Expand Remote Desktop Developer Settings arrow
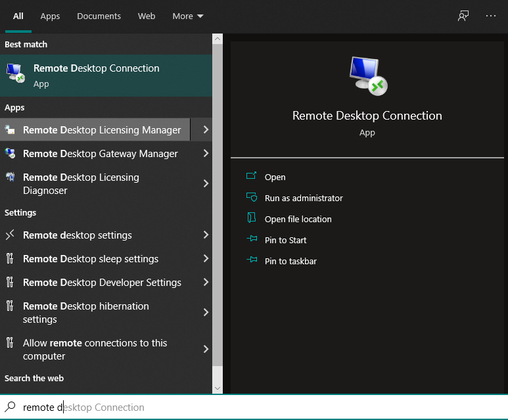The height and width of the screenshot is (420, 508). 206,282
